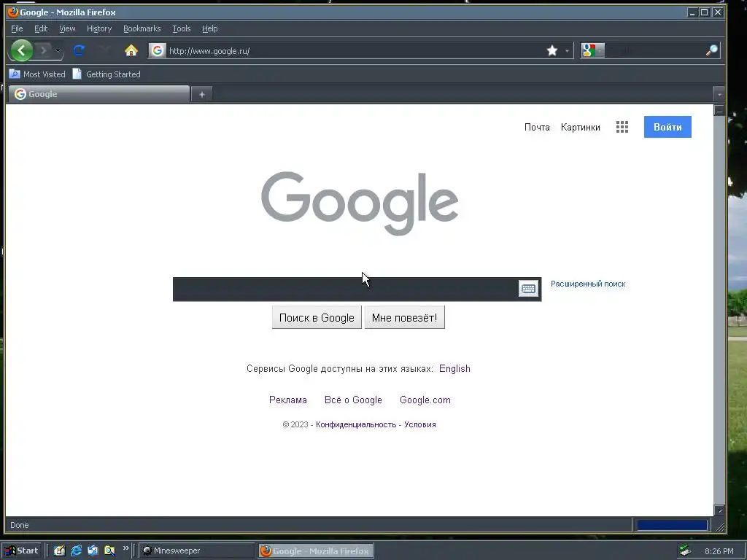
Task: Open the Картинки link
Action: click(580, 127)
